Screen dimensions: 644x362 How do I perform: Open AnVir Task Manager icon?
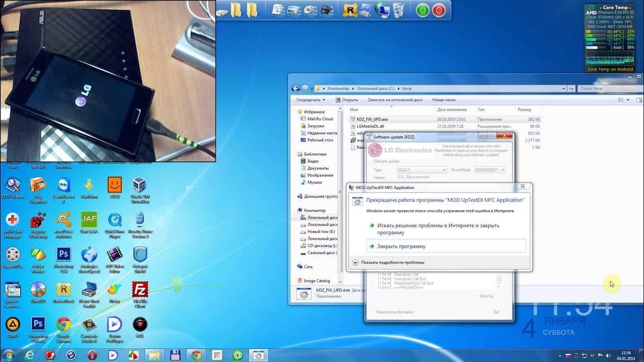point(13,225)
